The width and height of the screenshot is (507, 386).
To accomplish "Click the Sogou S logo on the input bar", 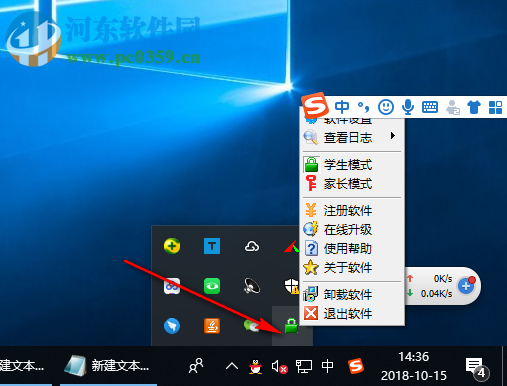I will click(x=315, y=105).
